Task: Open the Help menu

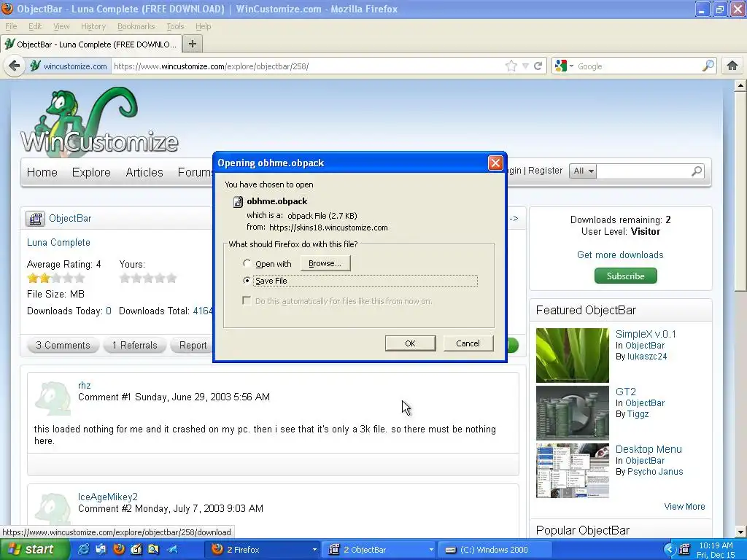Action: pyautogui.click(x=203, y=26)
